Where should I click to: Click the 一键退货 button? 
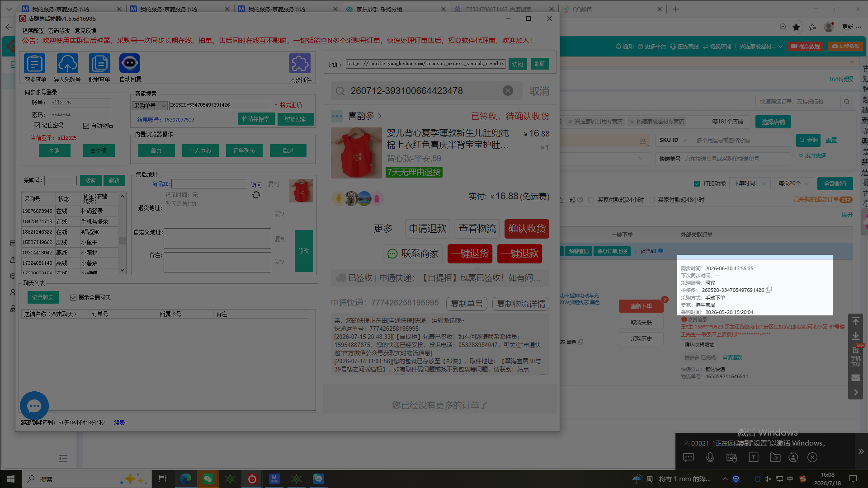[x=470, y=253]
